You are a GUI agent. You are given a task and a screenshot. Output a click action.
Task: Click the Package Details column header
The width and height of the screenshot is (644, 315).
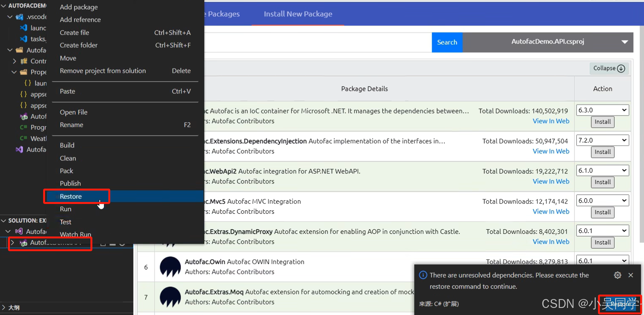[364, 89]
